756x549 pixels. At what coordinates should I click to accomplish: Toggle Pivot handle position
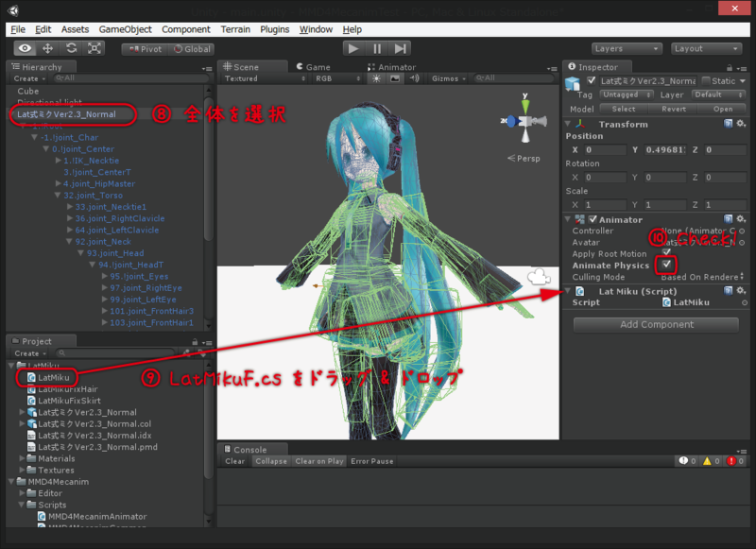tap(146, 49)
